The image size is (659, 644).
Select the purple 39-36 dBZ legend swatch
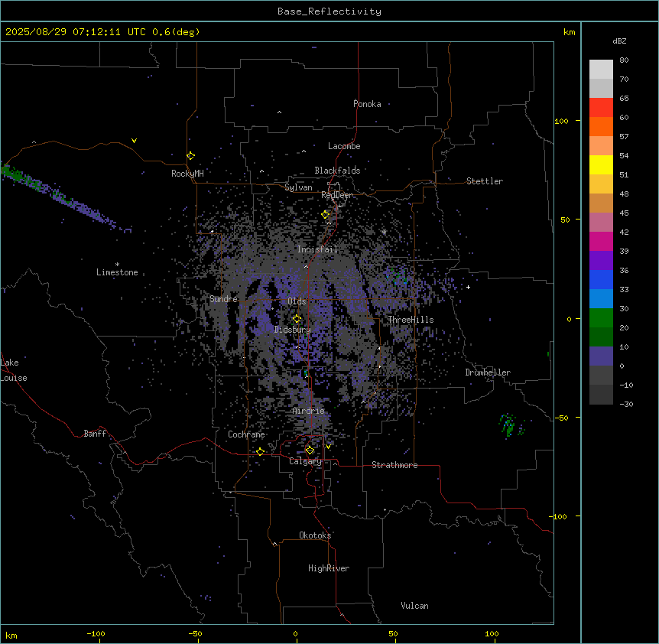(601, 260)
